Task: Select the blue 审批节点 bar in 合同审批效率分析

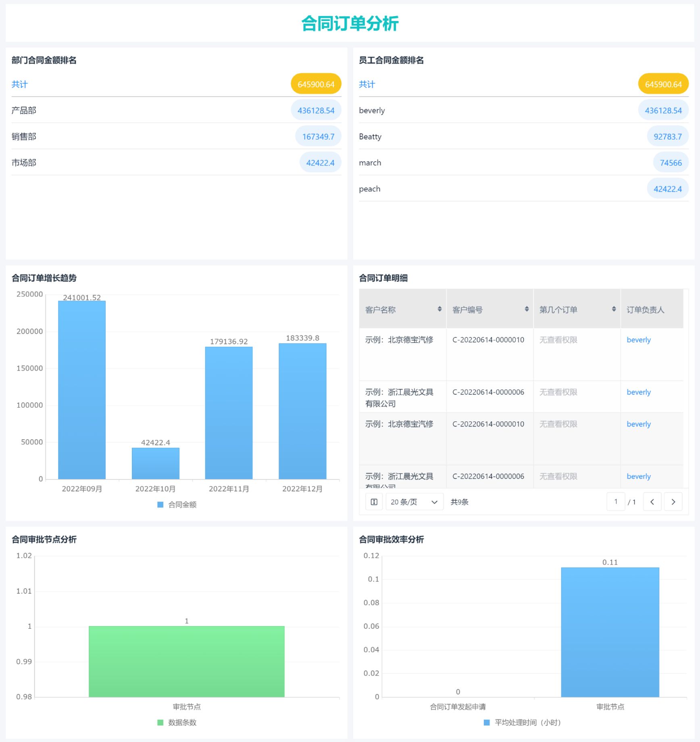Action: click(x=610, y=632)
